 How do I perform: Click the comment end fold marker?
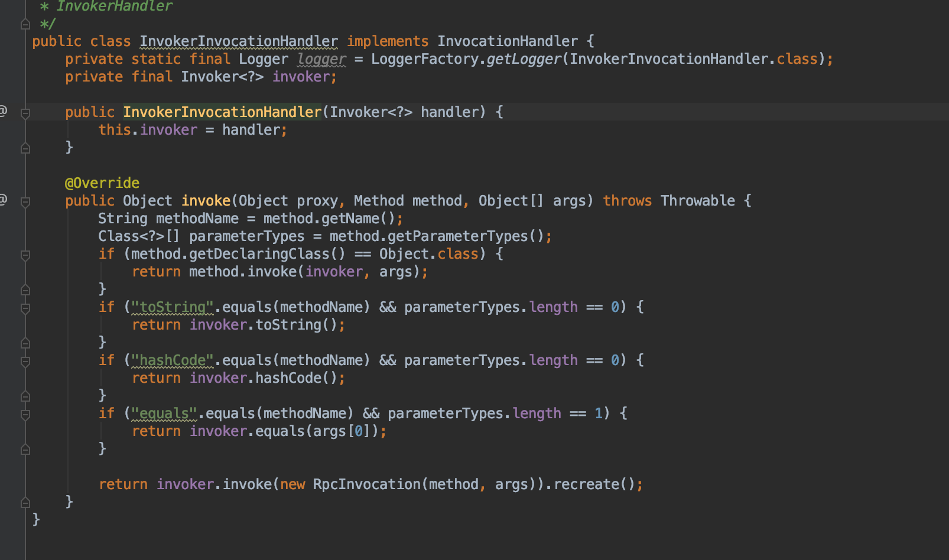pos(25,24)
